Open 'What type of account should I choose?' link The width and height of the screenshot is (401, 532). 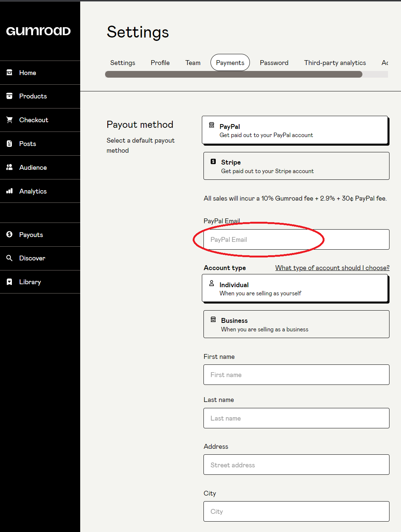tap(332, 268)
